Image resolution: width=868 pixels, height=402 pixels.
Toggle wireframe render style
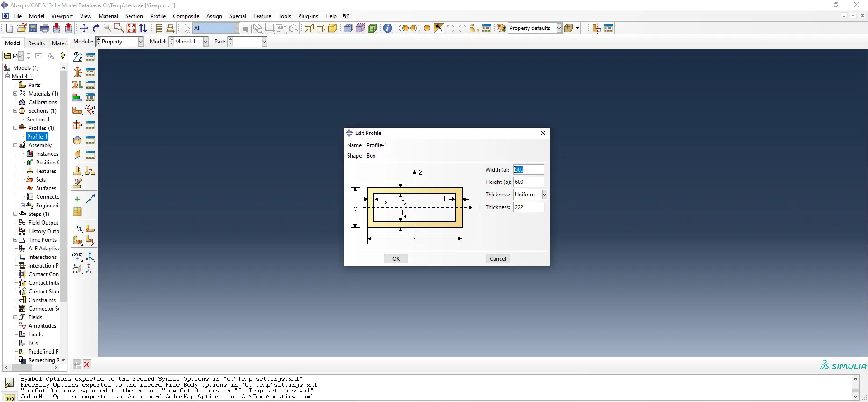pyautogui.click(x=309, y=28)
